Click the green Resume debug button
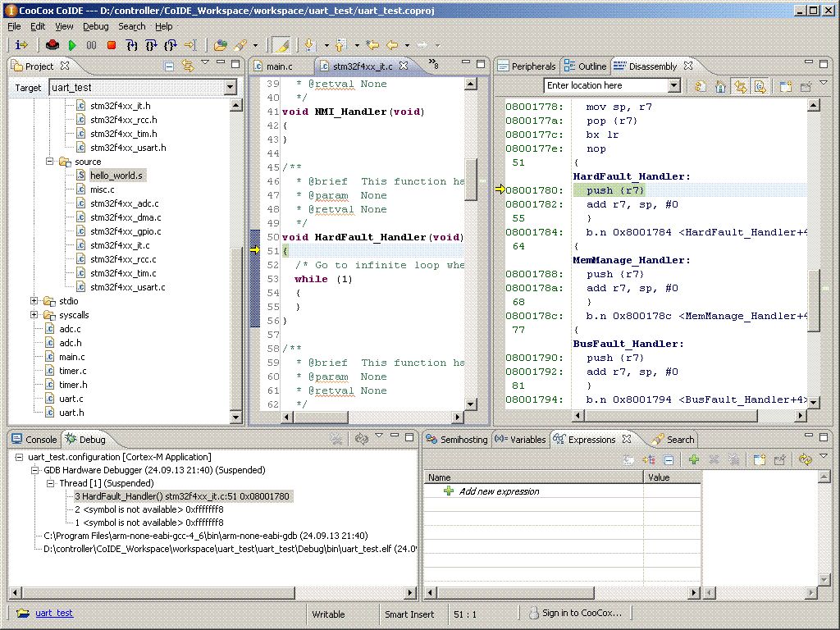Image resolution: width=840 pixels, height=630 pixels. coord(72,45)
